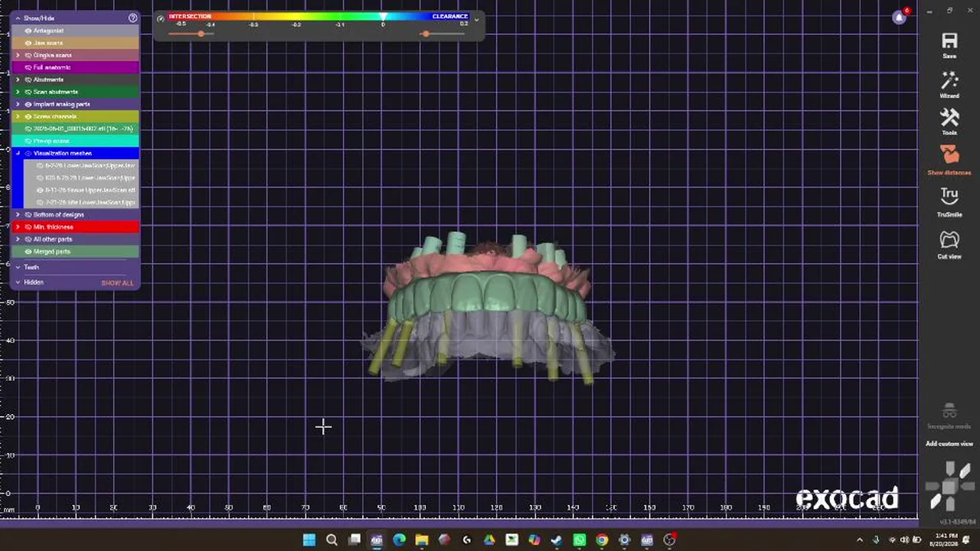Expand the Implant analog parts arrow
This screenshot has width=980, height=551.
(18, 104)
